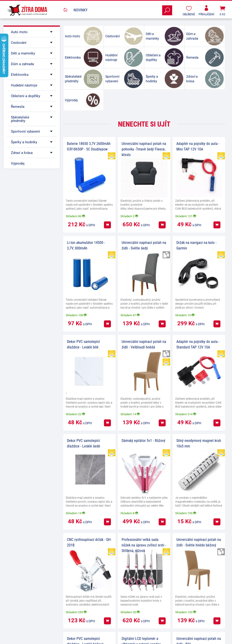
Task: Open the Oblíbené heart icon
Action: (x=189, y=8)
